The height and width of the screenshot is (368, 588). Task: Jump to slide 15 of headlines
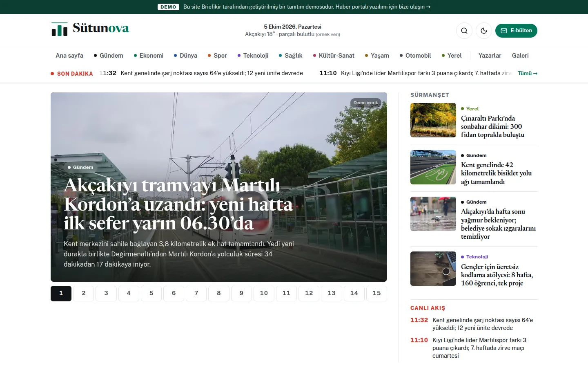click(x=376, y=293)
